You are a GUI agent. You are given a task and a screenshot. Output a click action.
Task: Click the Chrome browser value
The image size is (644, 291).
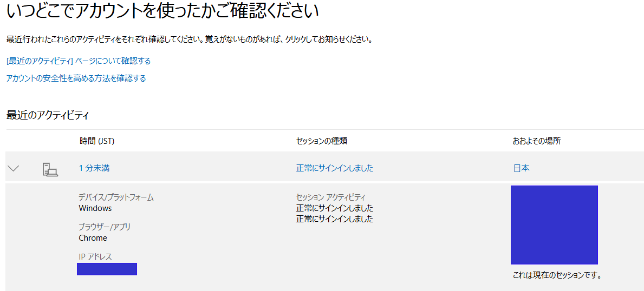(93, 238)
